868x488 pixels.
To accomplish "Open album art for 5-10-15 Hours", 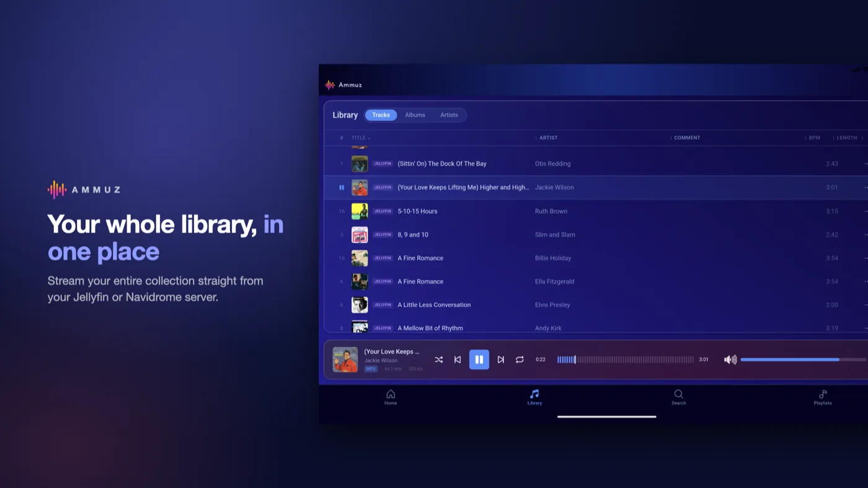I will 360,211.
